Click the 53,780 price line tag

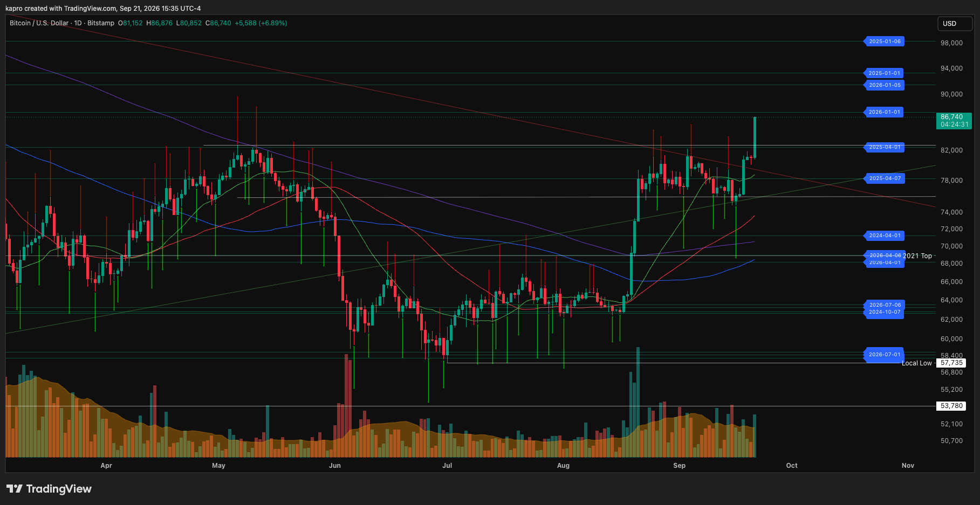coord(951,406)
